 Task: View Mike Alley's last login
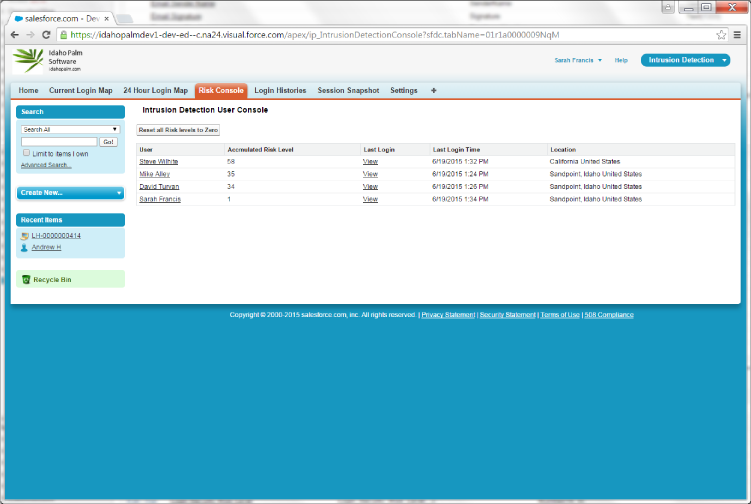coord(370,174)
